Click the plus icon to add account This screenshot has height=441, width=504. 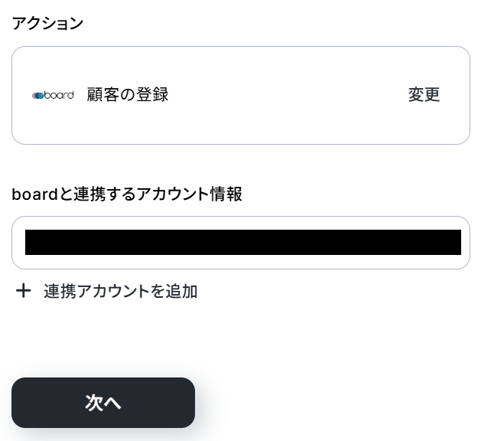click(x=24, y=291)
